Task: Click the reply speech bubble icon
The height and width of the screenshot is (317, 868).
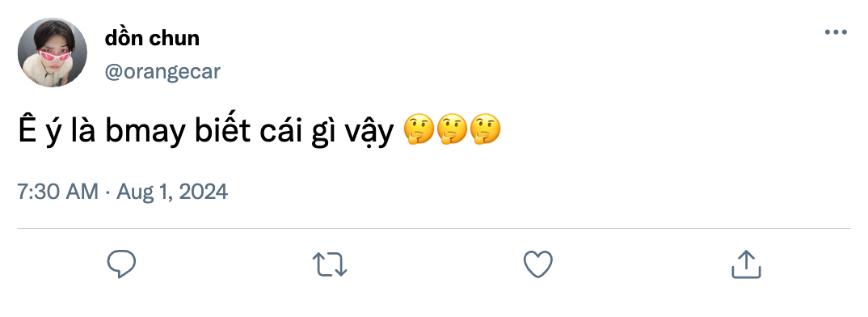Action: tap(121, 264)
